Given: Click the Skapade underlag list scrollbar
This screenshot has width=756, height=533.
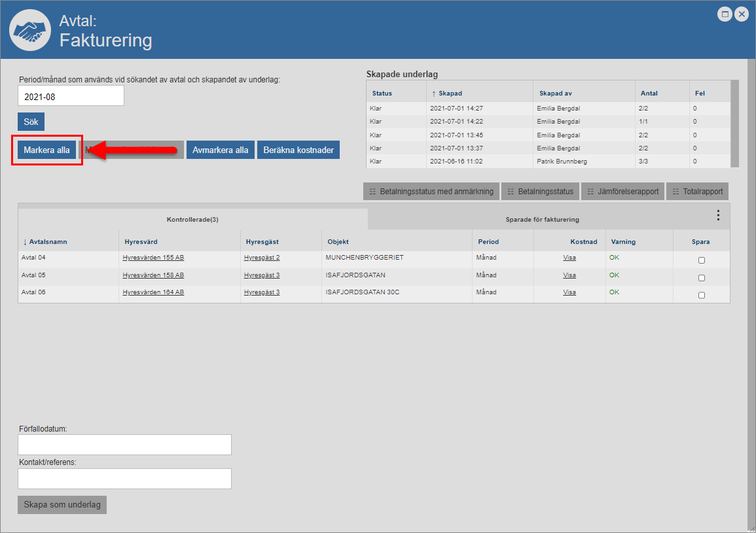Looking at the screenshot, I should click(734, 124).
